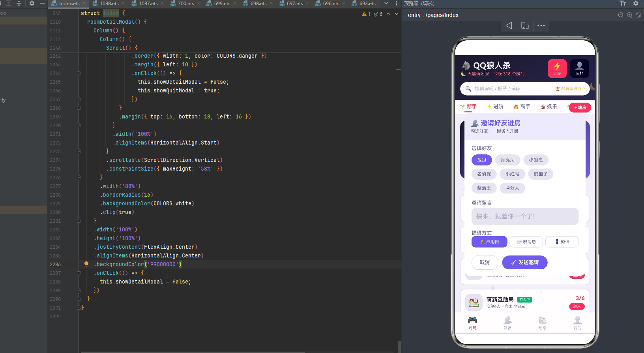
Task: Toggle friend chip 月亮河
Action: pyautogui.click(x=507, y=160)
